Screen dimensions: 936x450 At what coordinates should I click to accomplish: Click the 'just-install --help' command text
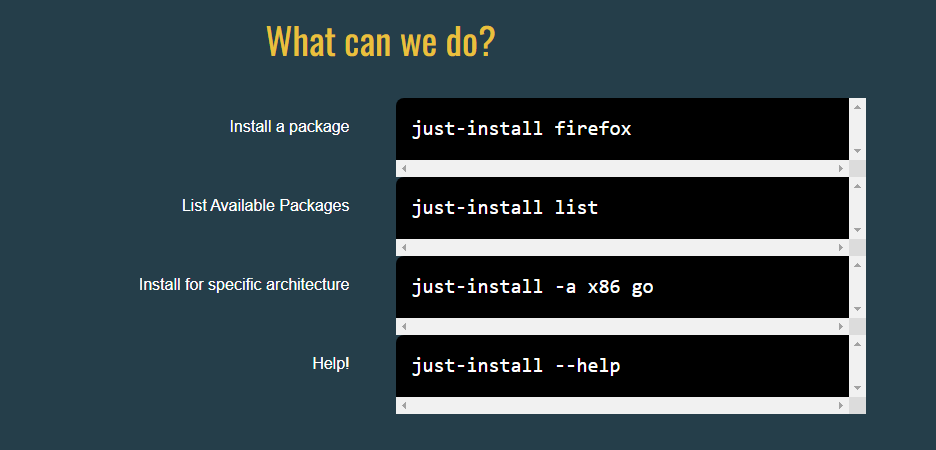tap(515, 366)
